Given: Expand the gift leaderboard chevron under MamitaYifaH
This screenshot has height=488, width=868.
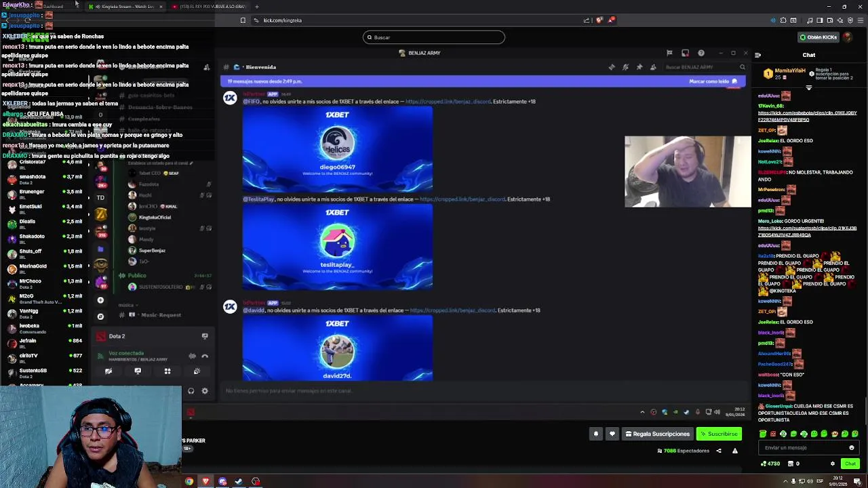Looking at the screenshot, I should tap(809, 88).
